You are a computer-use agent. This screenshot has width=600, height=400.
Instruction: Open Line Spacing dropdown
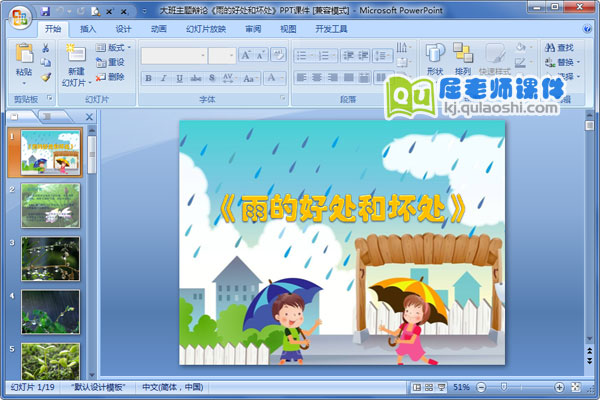[383, 56]
